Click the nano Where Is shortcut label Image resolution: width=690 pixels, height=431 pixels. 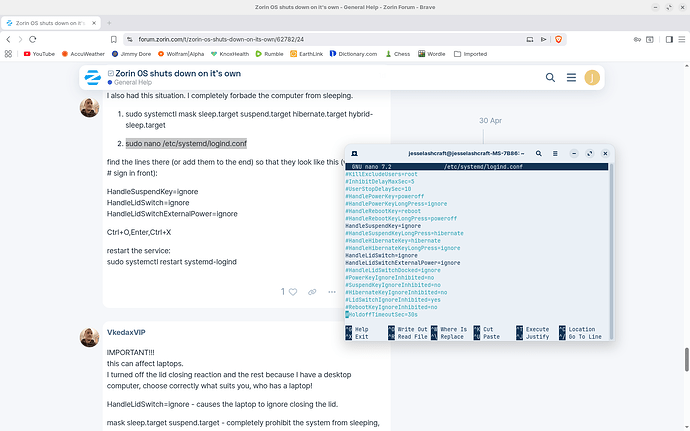[x=454, y=329]
